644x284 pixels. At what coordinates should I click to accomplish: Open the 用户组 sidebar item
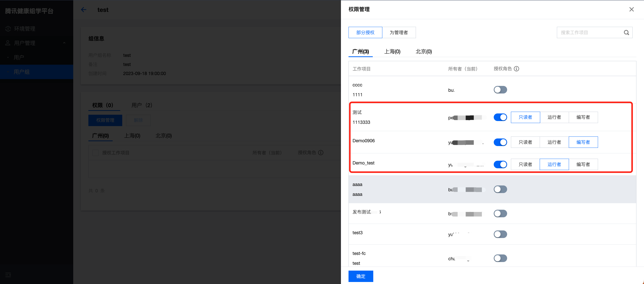coord(22,72)
